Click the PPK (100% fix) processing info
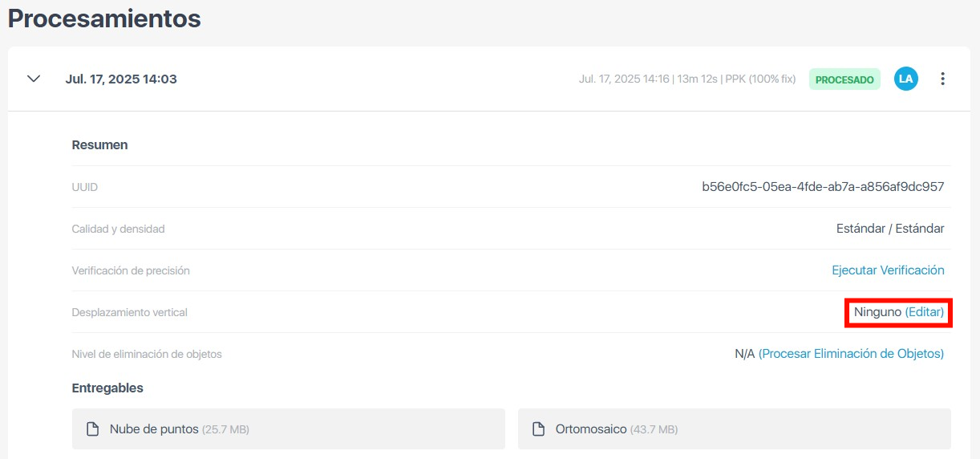Image resolution: width=980 pixels, height=459 pixels. [x=760, y=79]
